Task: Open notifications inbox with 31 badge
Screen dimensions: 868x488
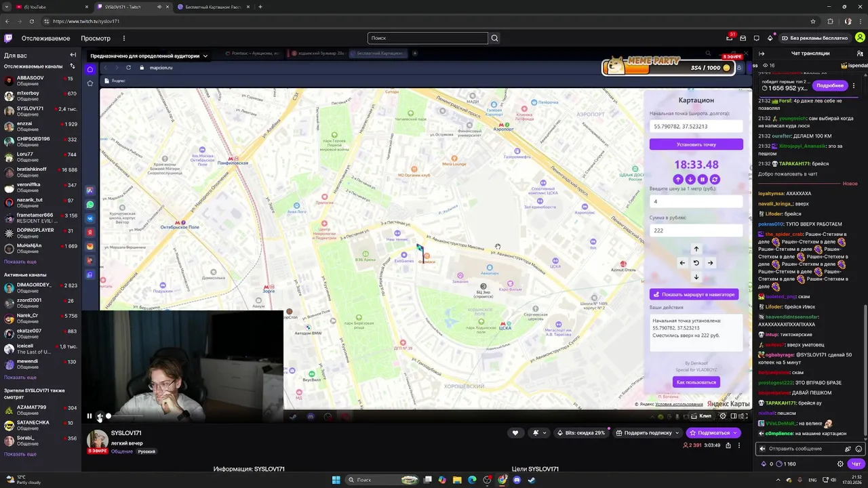Action: click(x=730, y=38)
